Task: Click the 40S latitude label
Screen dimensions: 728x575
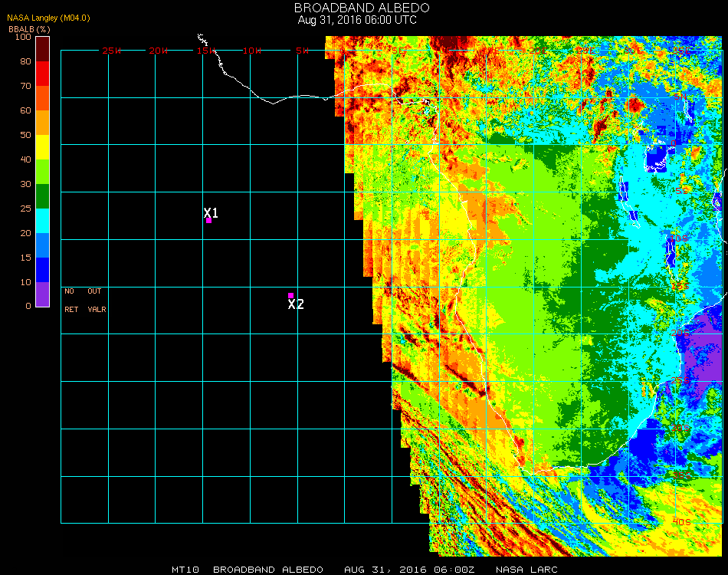Action: 681,521
